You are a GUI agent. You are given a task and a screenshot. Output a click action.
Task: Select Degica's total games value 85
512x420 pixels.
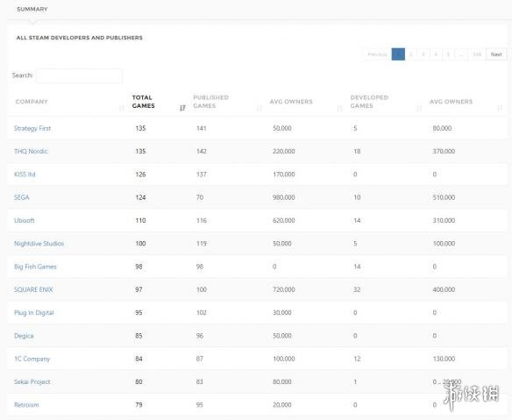(x=139, y=336)
